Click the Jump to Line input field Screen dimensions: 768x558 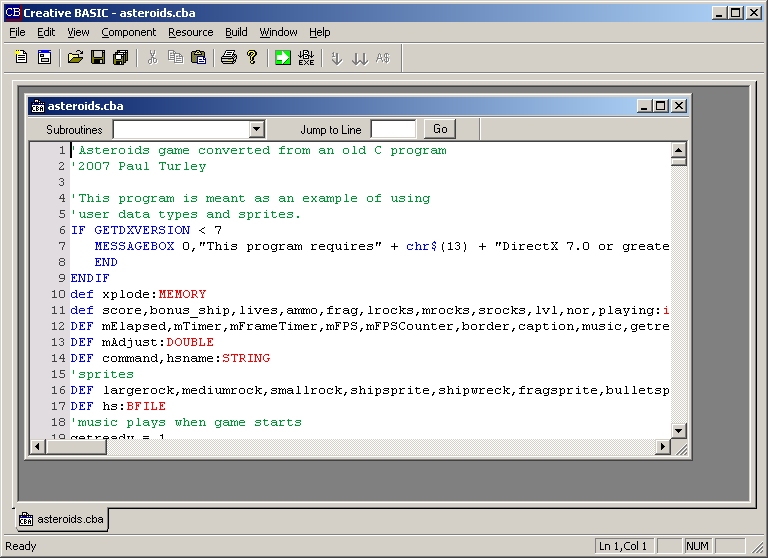[393, 129]
